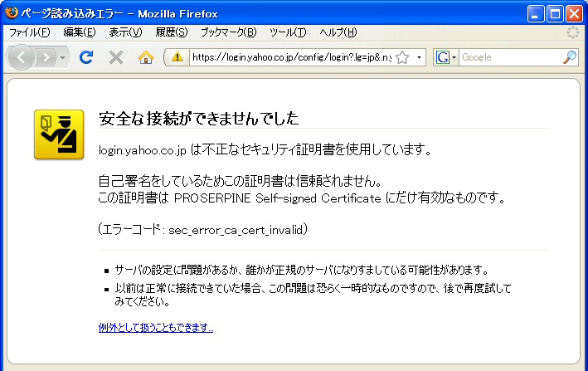Click the bullet starting 以前は正常に接続
The width and height of the screenshot is (588, 371).
313,295
